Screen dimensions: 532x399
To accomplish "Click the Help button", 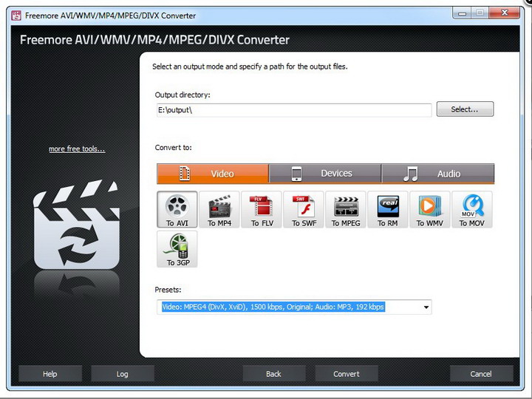I will pos(50,374).
